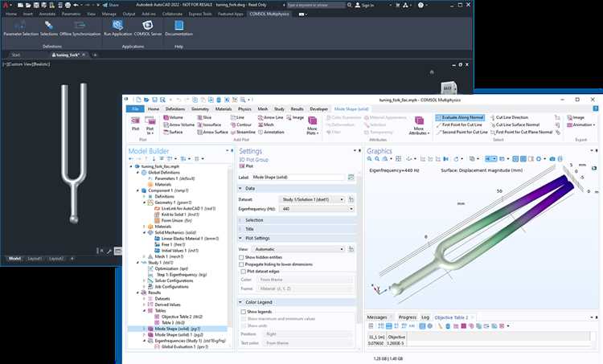Enable Propagate hiding to lower dimensions
Viewport: 603px width, 364px height.
(241, 264)
